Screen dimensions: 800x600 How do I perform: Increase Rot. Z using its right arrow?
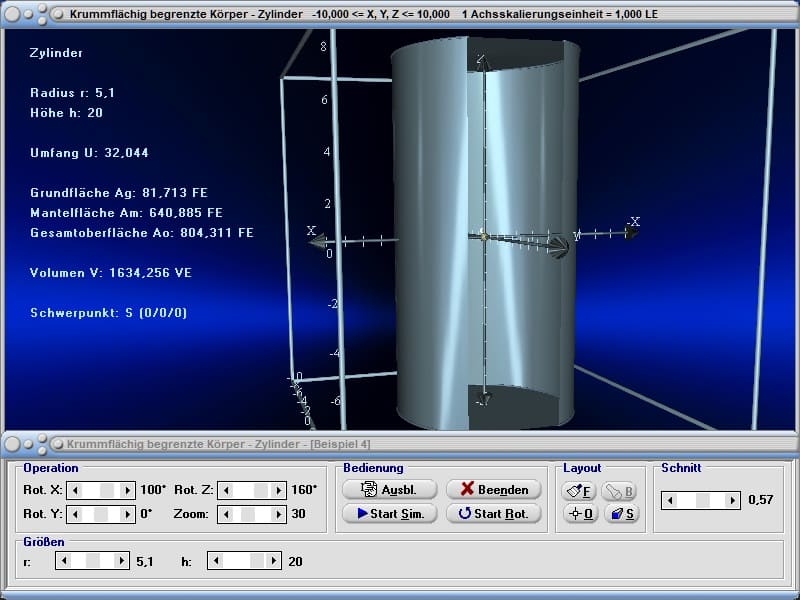coord(278,490)
